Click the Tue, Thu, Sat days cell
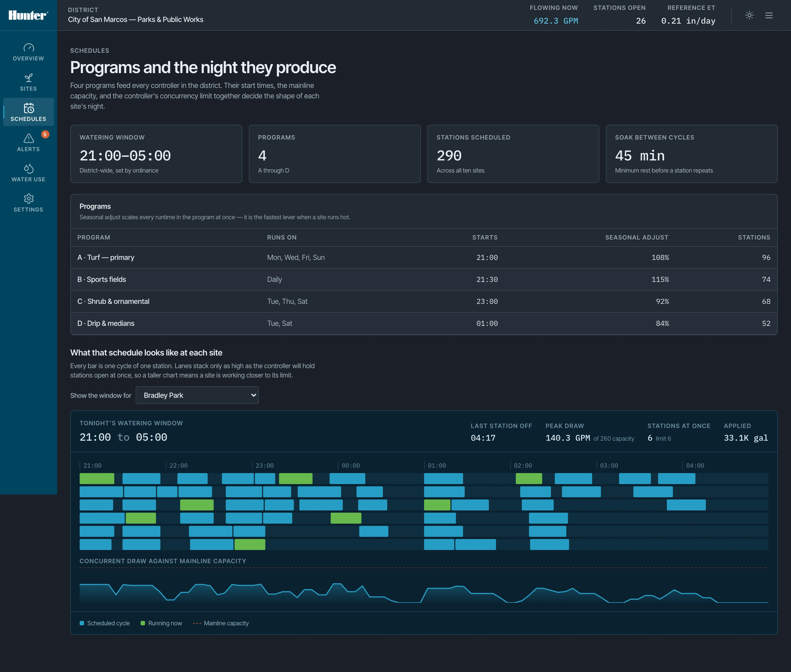The width and height of the screenshot is (791, 672). [x=287, y=301]
